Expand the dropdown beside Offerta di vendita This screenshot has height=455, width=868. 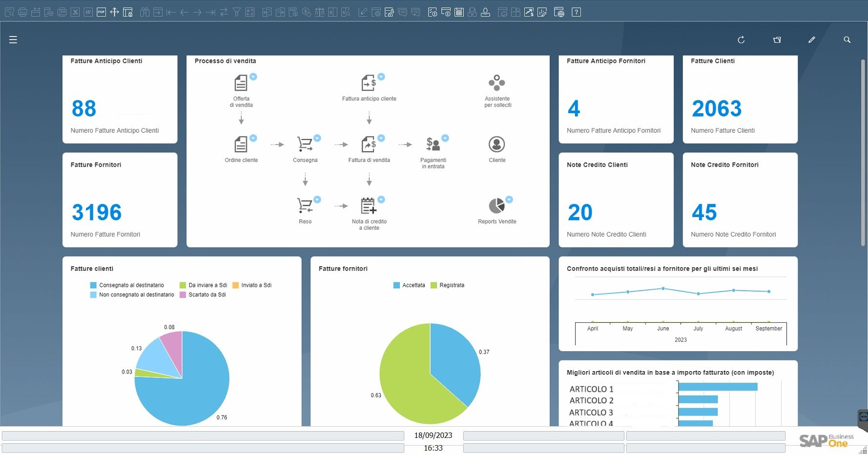pyautogui.click(x=253, y=77)
